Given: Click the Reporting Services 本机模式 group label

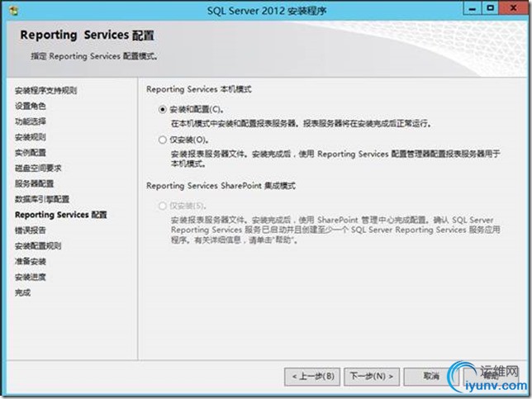Looking at the screenshot, I should pos(199,89).
